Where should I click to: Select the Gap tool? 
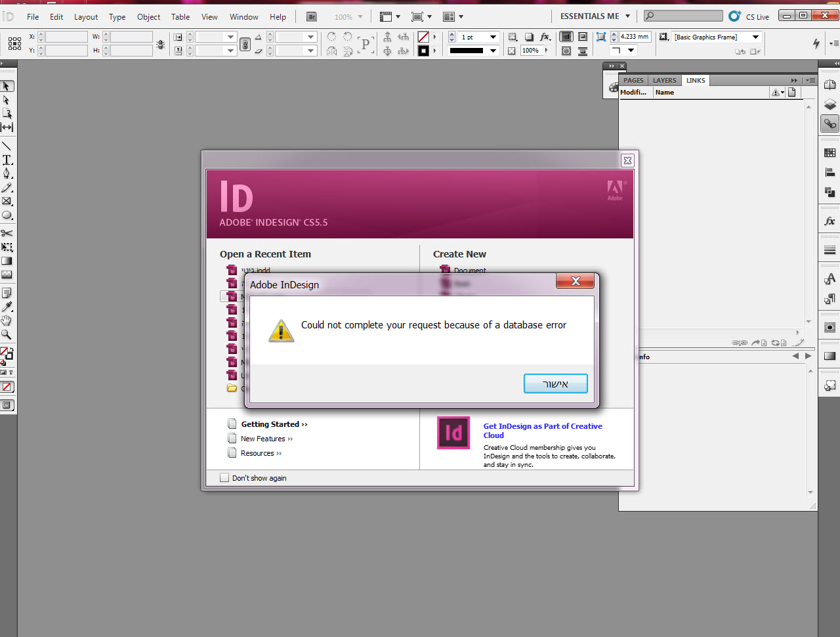coord(7,127)
